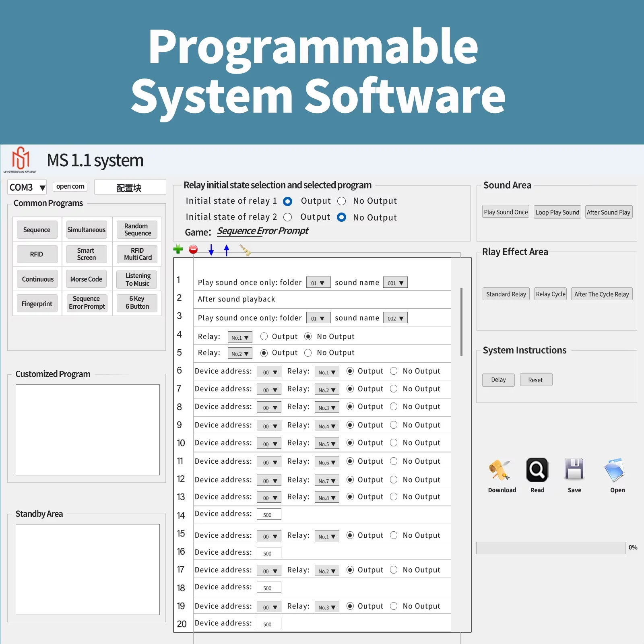
Task: Select No Output radio in row 13
Action: point(394,497)
